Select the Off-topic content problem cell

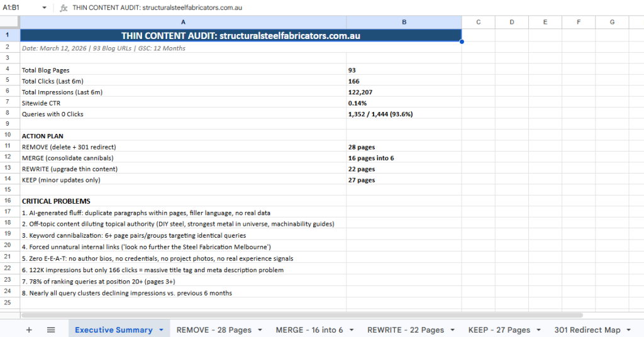[183, 224]
